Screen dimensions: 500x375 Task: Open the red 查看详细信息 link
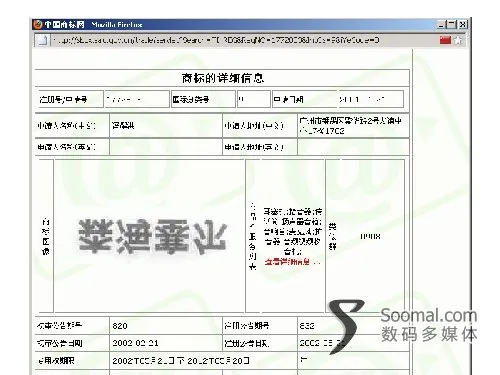coord(287,262)
